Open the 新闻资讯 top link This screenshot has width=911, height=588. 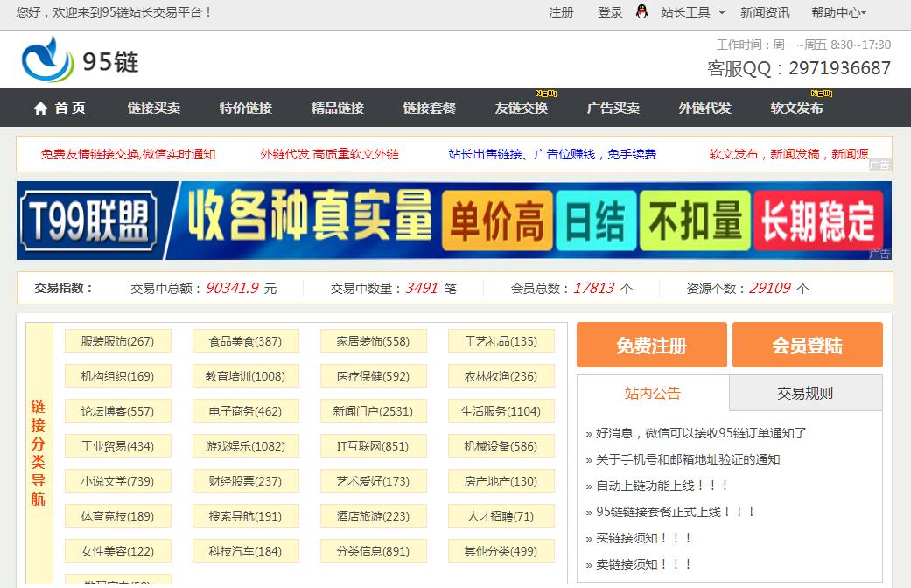coord(765,12)
